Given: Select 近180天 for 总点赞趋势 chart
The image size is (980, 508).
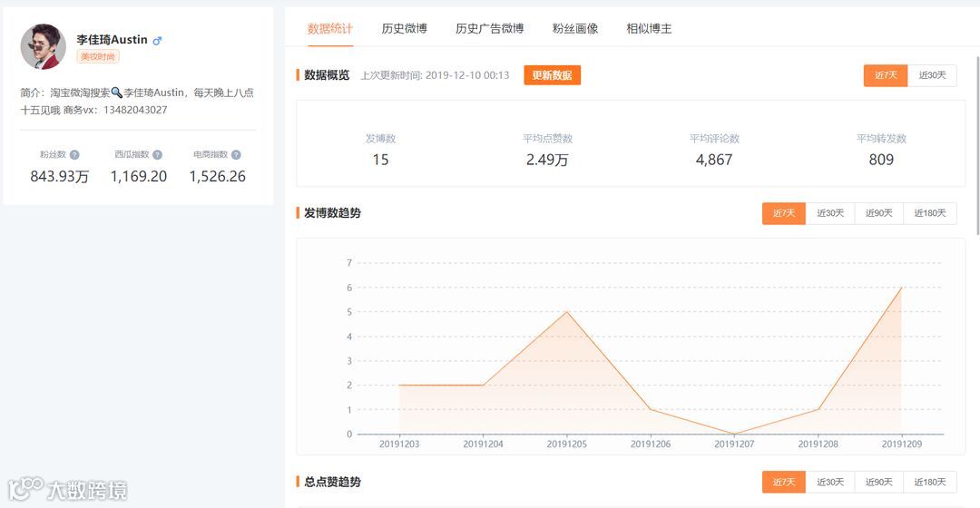Looking at the screenshot, I should point(930,483).
